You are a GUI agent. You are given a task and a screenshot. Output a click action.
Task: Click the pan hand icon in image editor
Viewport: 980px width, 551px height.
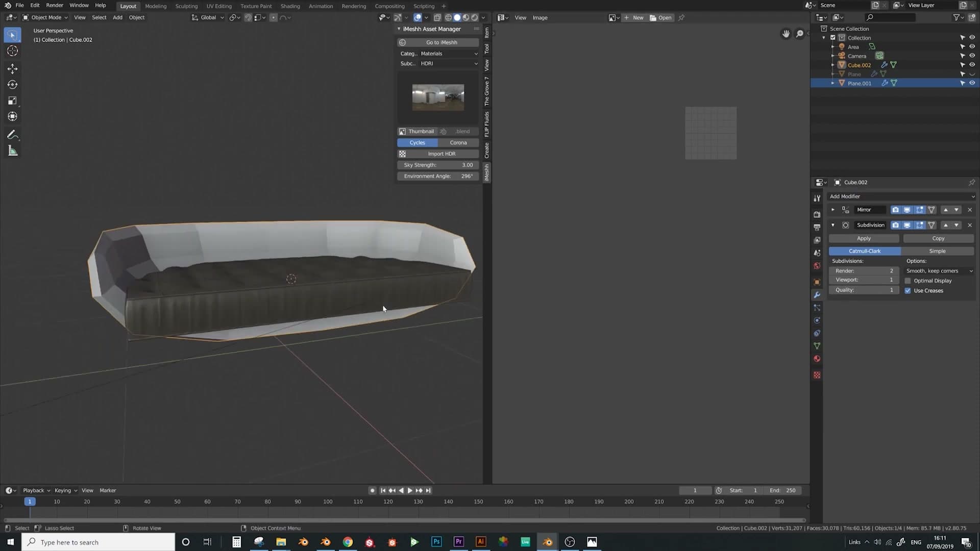[x=786, y=34]
